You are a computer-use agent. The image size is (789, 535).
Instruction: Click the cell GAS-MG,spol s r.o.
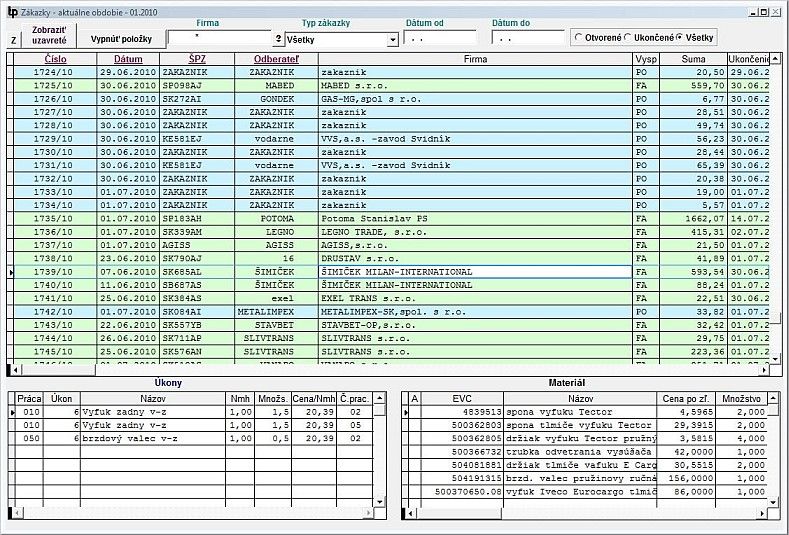475,99
